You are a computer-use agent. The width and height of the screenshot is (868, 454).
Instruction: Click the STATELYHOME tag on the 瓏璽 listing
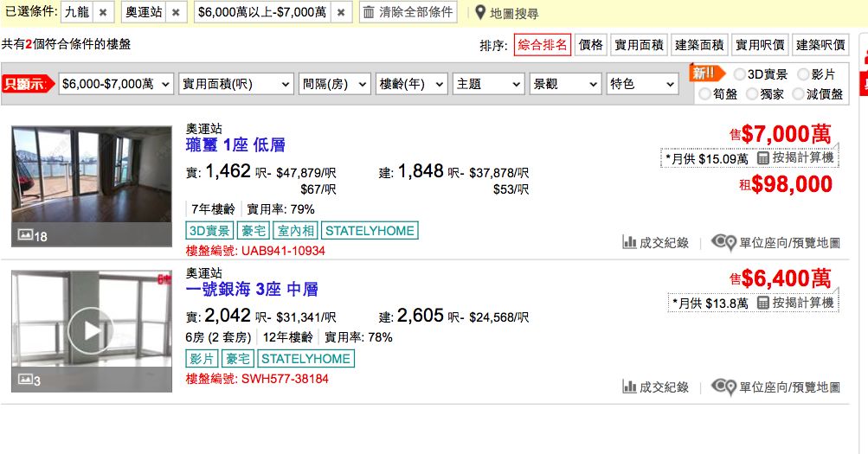370,231
